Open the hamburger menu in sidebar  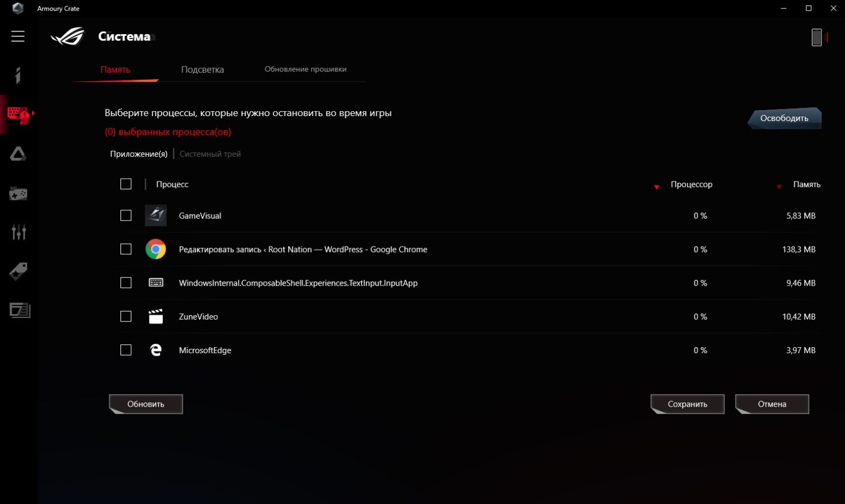(x=18, y=36)
